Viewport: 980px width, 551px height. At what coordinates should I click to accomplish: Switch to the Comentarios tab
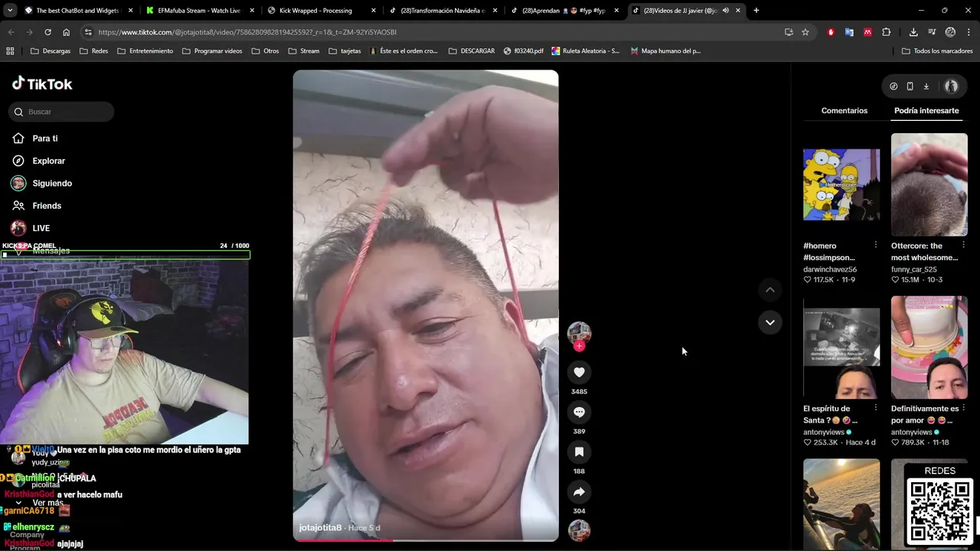pos(844,111)
